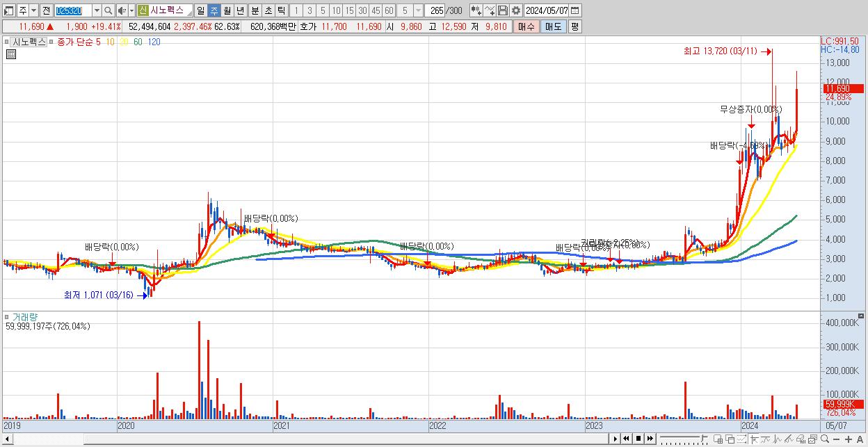This screenshot has height=447, width=868.
Task: Click the magnifier zoom icon in bottom toolbar
Action: (825, 439)
